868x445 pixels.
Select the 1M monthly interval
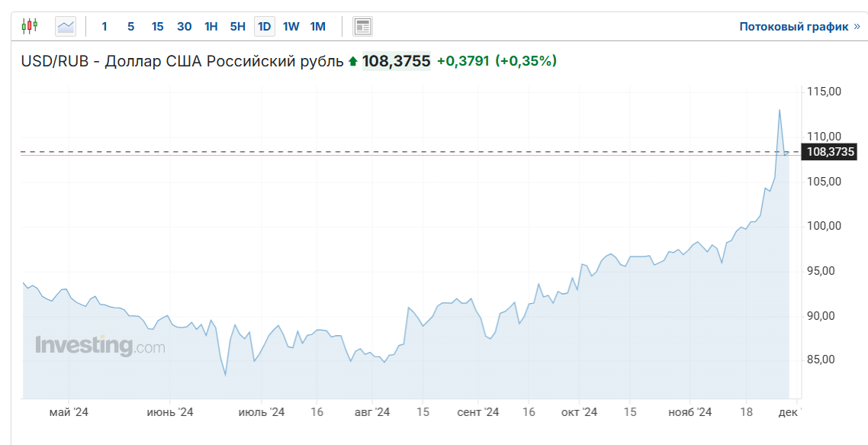pyautogui.click(x=317, y=27)
